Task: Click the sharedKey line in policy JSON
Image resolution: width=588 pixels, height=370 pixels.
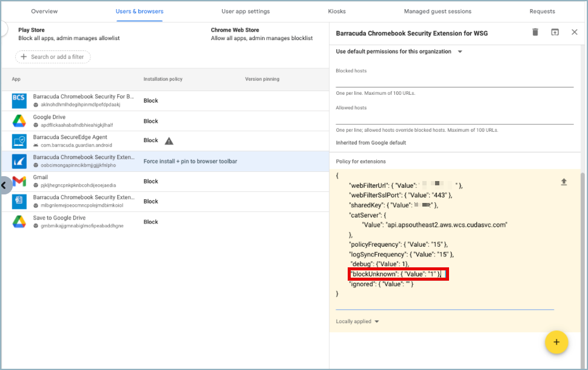Action: (x=394, y=205)
